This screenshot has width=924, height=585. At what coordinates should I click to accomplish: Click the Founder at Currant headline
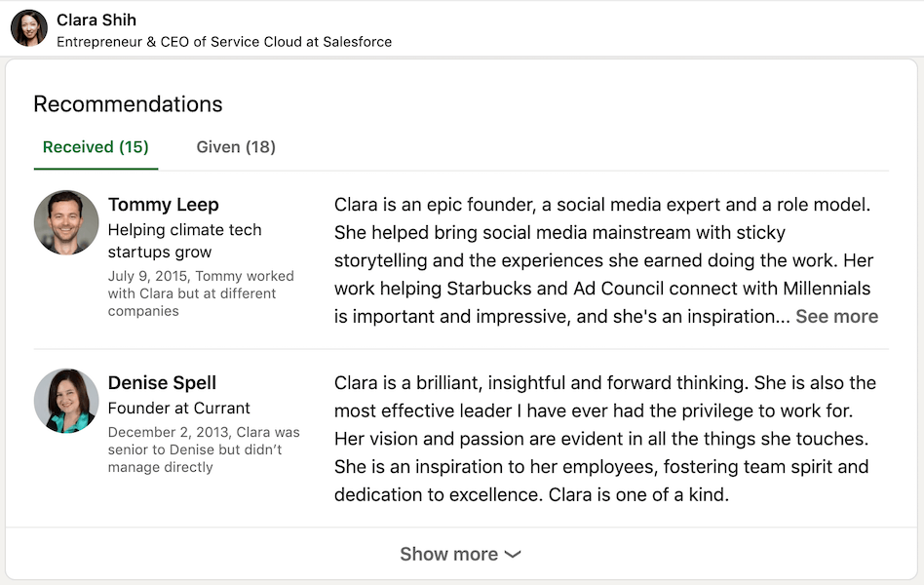coord(178,409)
